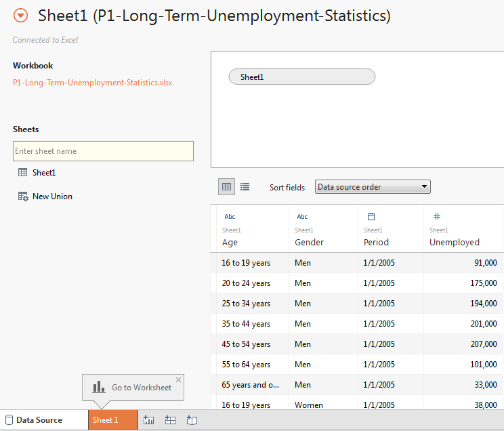
Task: Change Age column Abc data type
Action: pos(230,217)
